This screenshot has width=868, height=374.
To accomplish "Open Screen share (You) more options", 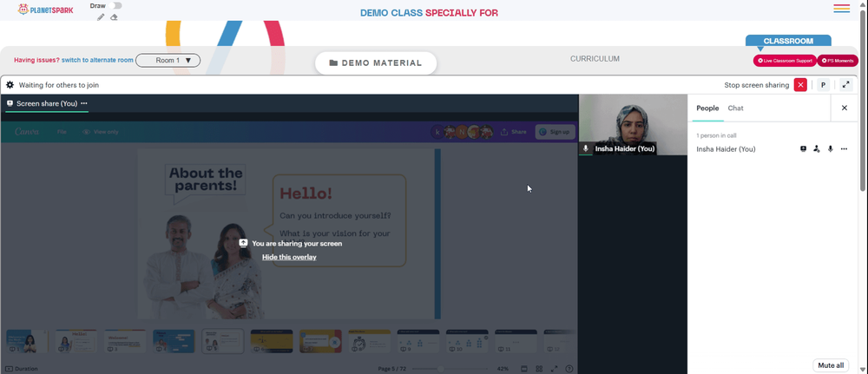I will pyautogui.click(x=84, y=103).
